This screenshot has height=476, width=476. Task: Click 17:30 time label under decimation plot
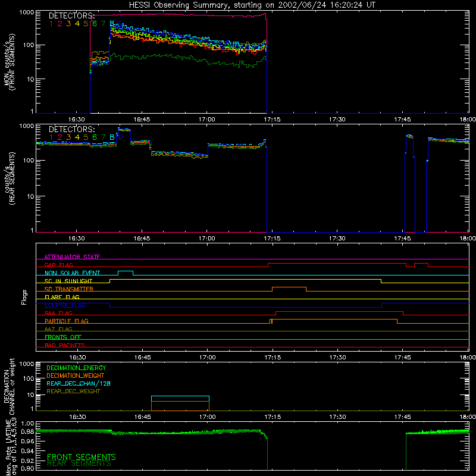[x=337, y=417]
